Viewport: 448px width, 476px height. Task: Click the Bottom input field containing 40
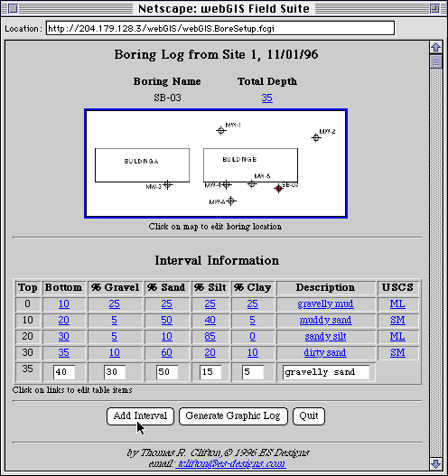64,372
